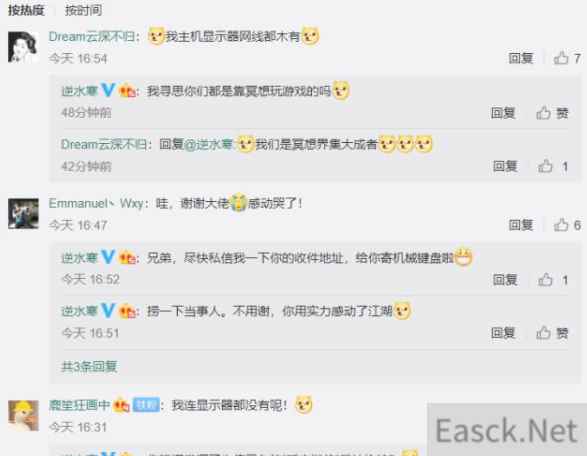Like 逆水寒's reply posted 48分钟前

[x=552, y=113]
